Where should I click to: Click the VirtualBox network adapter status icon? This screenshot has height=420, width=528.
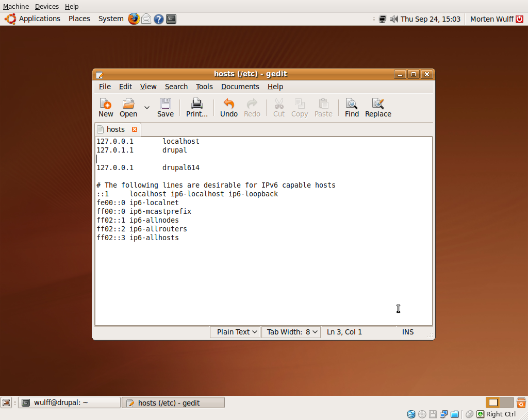[443, 414]
